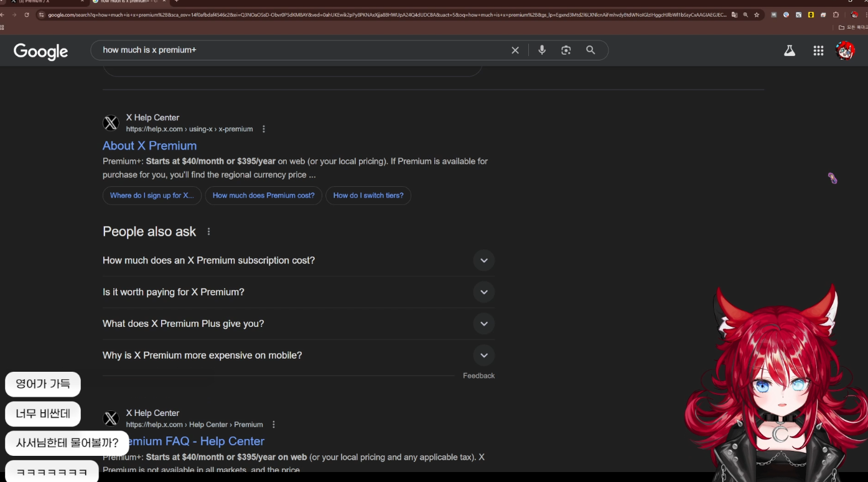
Task: Open the browser extensions puzzle icon
Action: point(836,14)
